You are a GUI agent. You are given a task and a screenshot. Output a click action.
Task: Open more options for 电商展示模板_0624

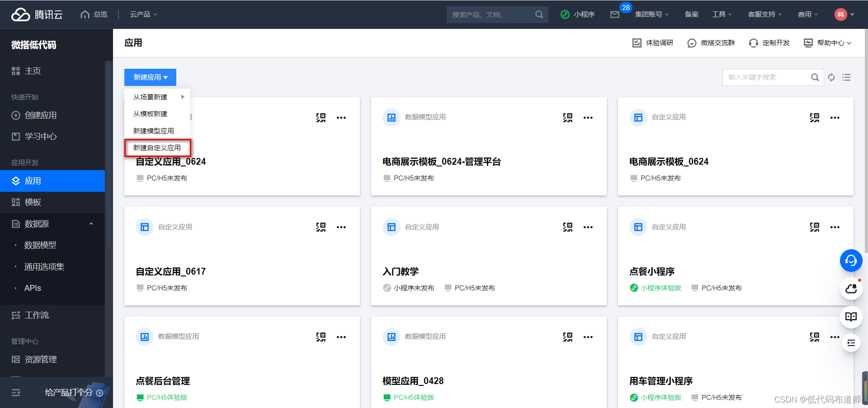[x=835, y=118]
